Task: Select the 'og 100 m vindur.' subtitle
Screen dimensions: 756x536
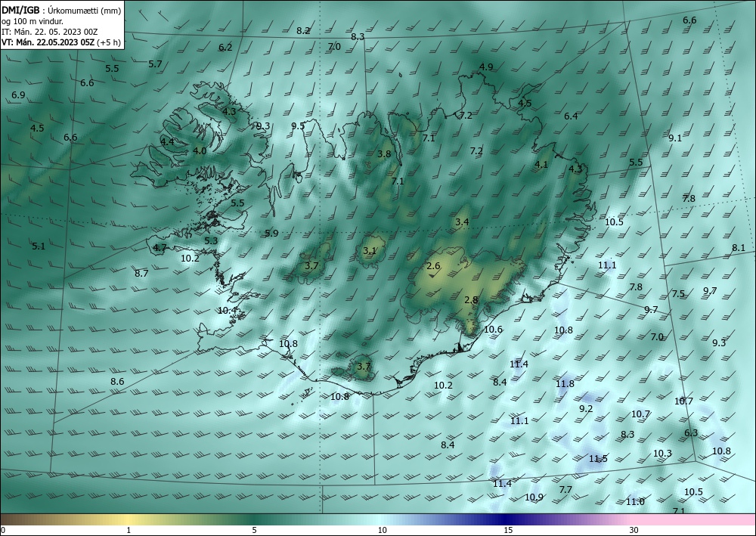Action: [x=33, y=21]
